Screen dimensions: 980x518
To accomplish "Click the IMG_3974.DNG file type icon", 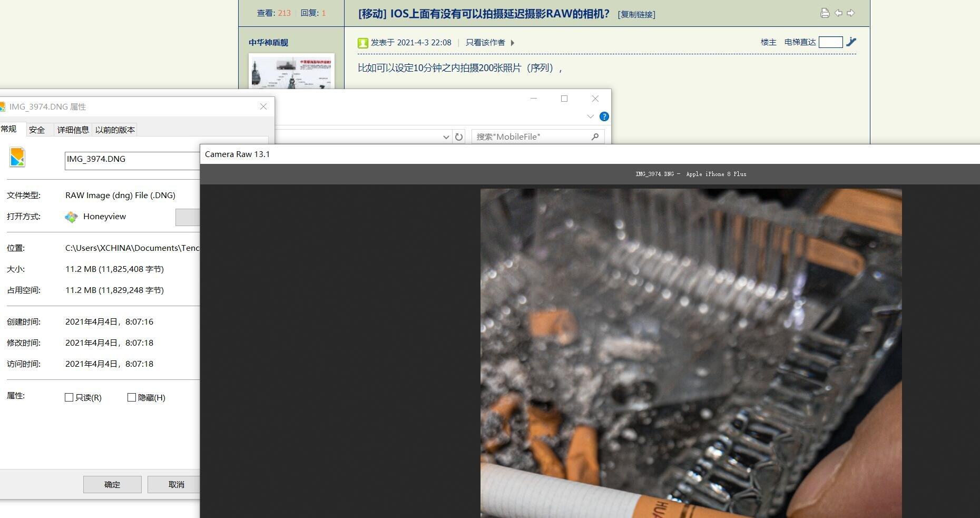I will (17, 158).
